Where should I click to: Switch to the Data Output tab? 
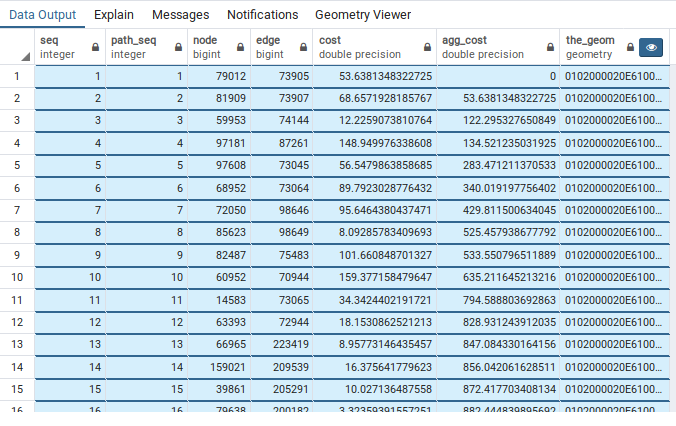(x=42, y=15)
